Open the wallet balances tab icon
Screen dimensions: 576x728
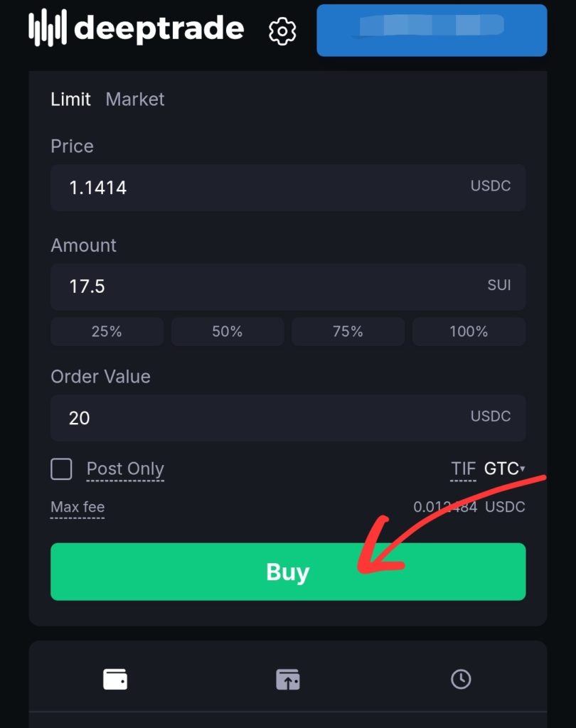115,680
